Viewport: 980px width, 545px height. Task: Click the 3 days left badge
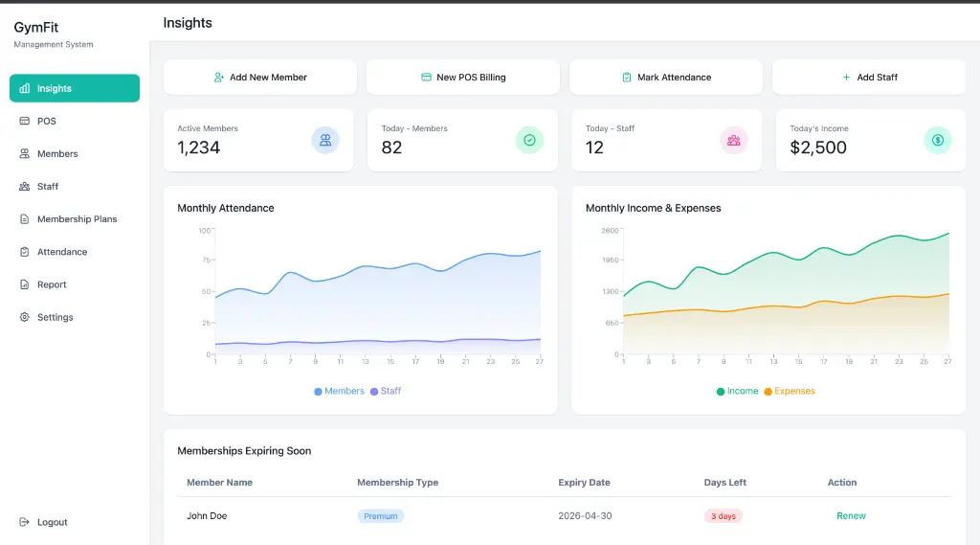(x=724, y=516)
